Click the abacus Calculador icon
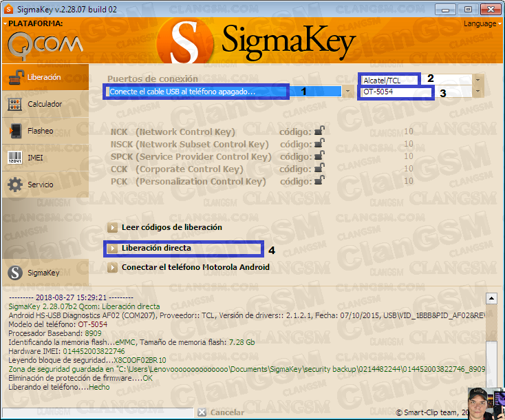Image resolution: width=505 pixels, height=420 pixels. (x=15, y=105)
